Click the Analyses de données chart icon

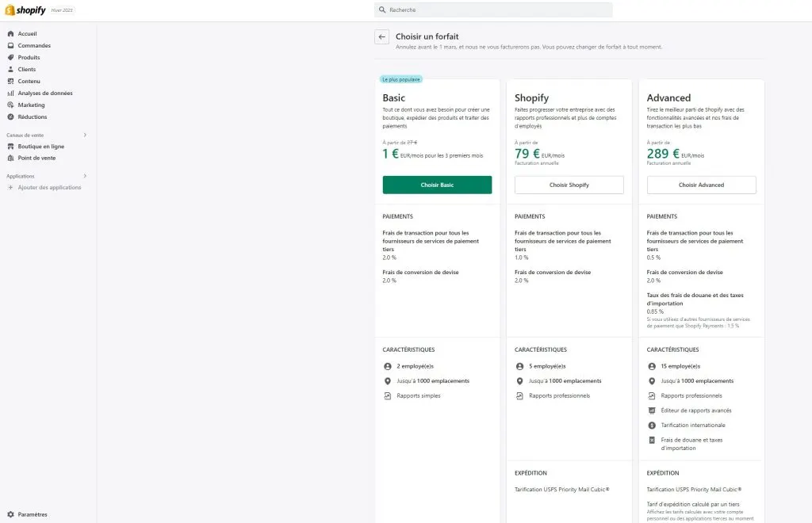coord(10,94)
